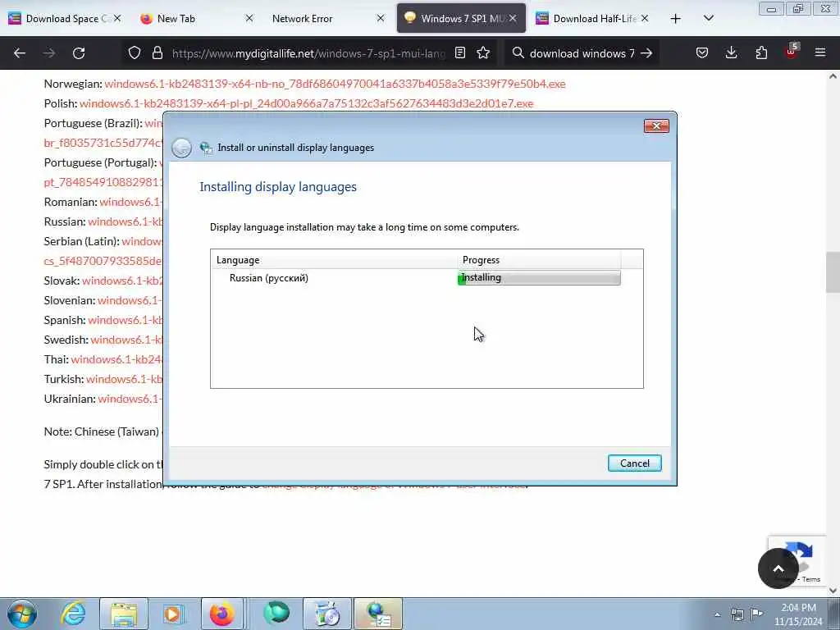Submit search with arrow button
This screenshot has height=630, width=840.
(x=646, y=53)
